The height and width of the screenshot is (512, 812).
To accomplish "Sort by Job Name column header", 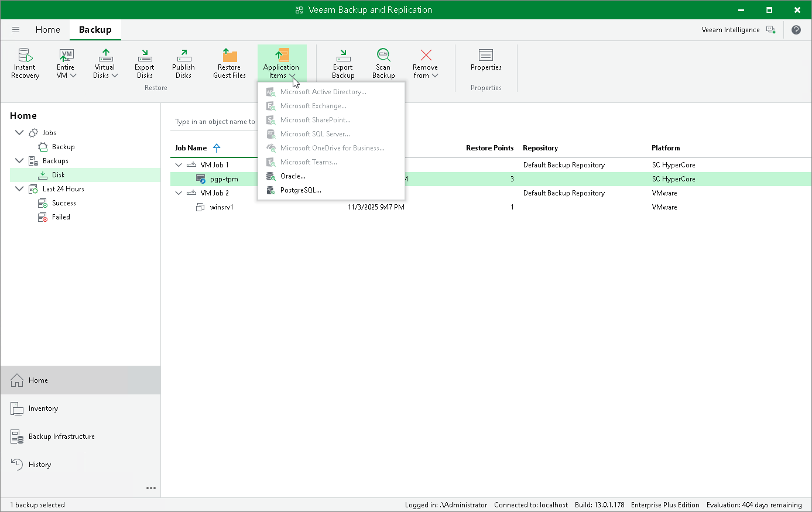I will (191, 148).
